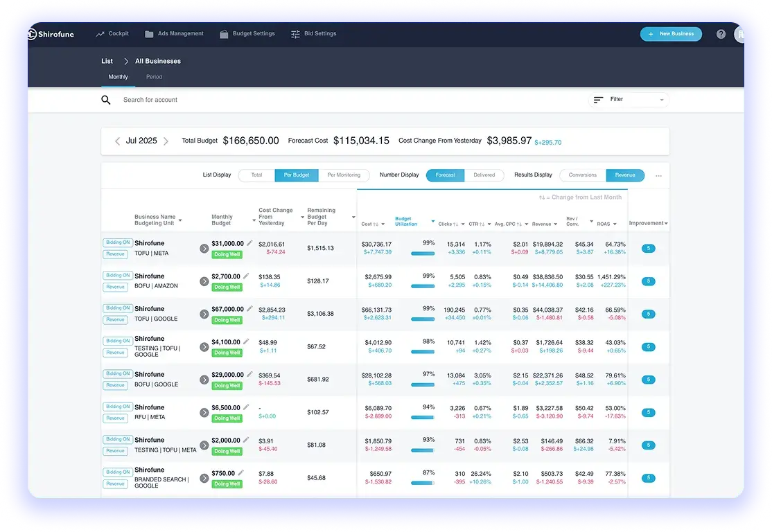Open arrow circle for RFU | META row
The image size is (772, 532).
(x=204, y=412)
